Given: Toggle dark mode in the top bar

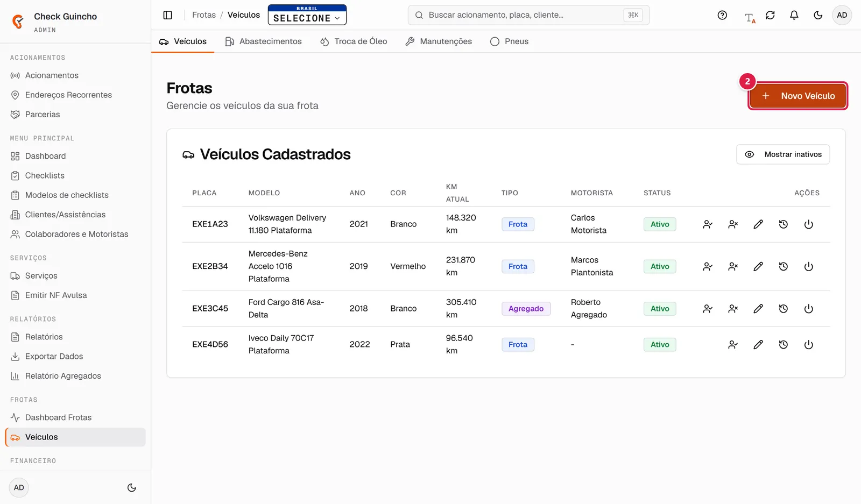Looking at the screenshot, I should click(x=818, y=15).
